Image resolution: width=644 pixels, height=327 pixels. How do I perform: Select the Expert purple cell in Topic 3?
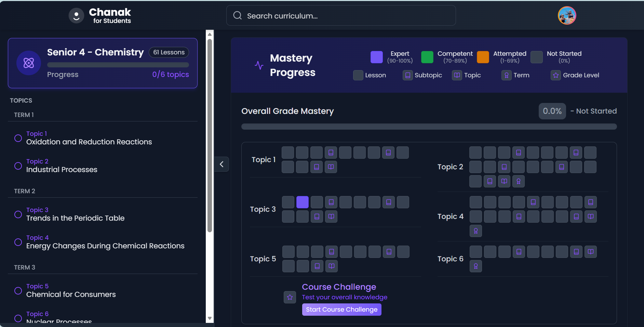tap(302, 202)
